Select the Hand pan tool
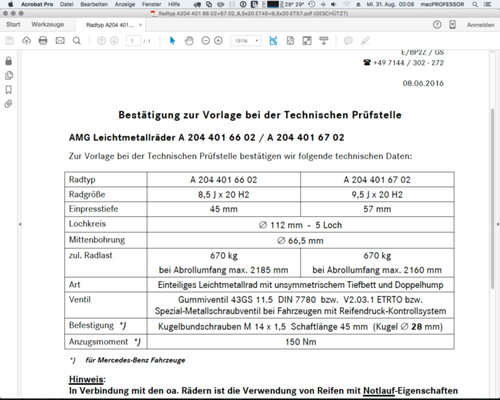Screen dimensions: 500x400 (189, 41)
